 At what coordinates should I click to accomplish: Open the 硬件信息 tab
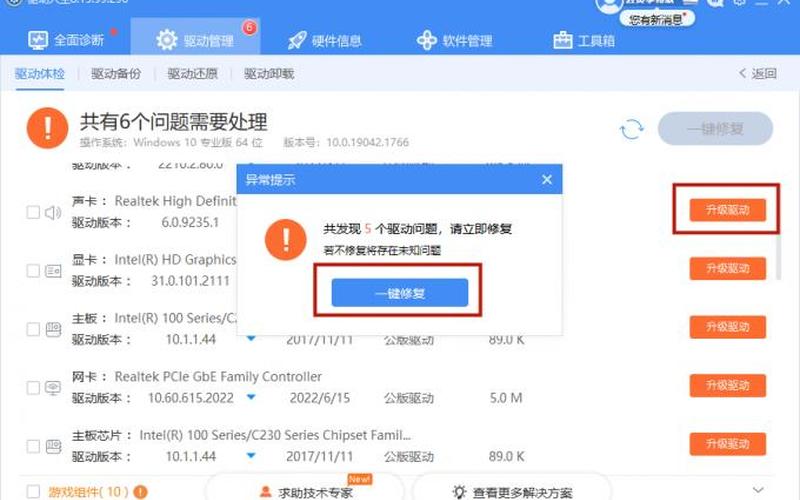(324, 40)
